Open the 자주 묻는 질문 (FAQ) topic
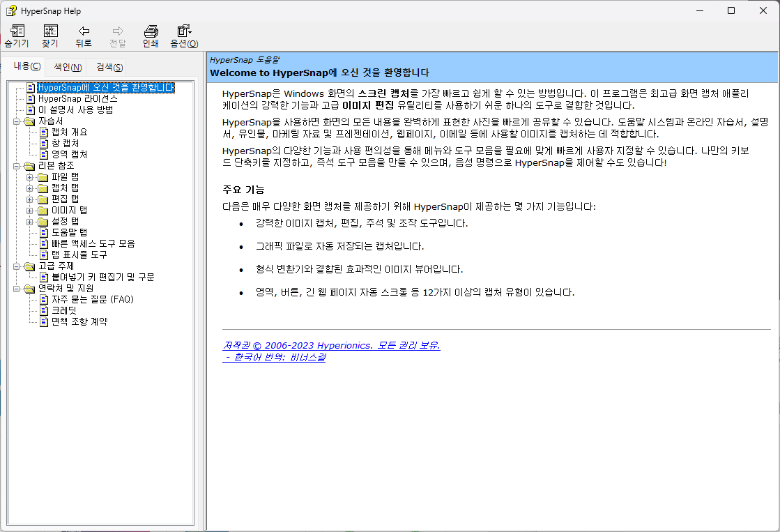The height and width of the screenshot is (532, 780). pyautogui.click(x=93, y=300)
